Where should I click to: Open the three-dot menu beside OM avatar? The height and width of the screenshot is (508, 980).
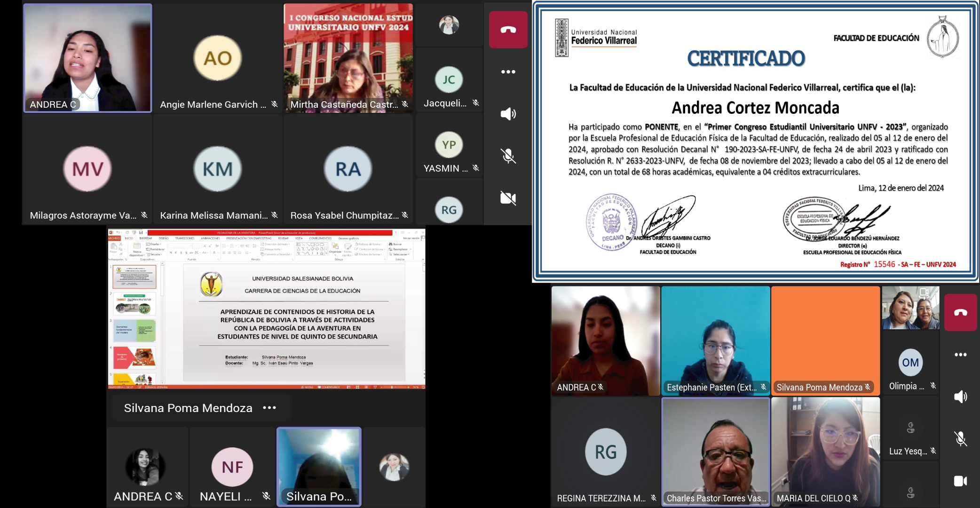[x=960, y=355]
